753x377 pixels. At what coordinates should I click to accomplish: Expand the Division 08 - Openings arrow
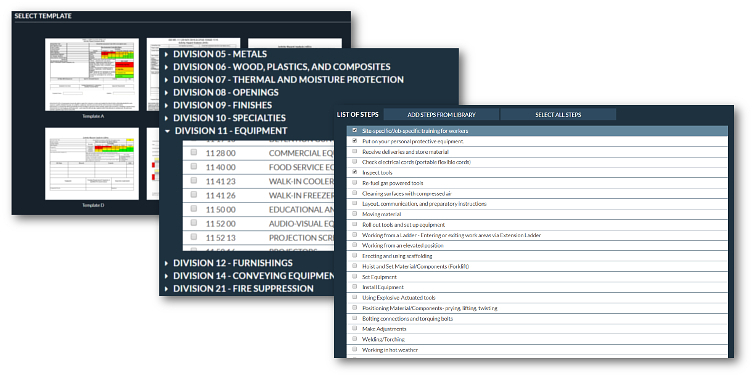click(166, 93)
